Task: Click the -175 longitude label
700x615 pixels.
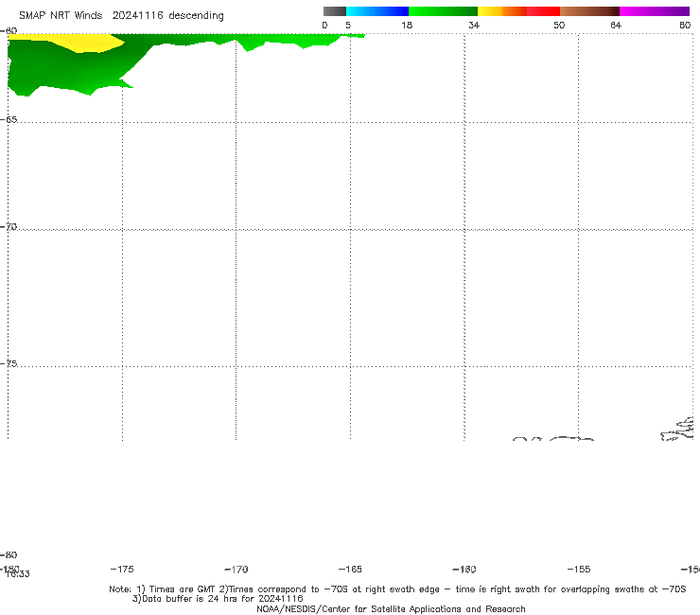Action: (122, 569)
